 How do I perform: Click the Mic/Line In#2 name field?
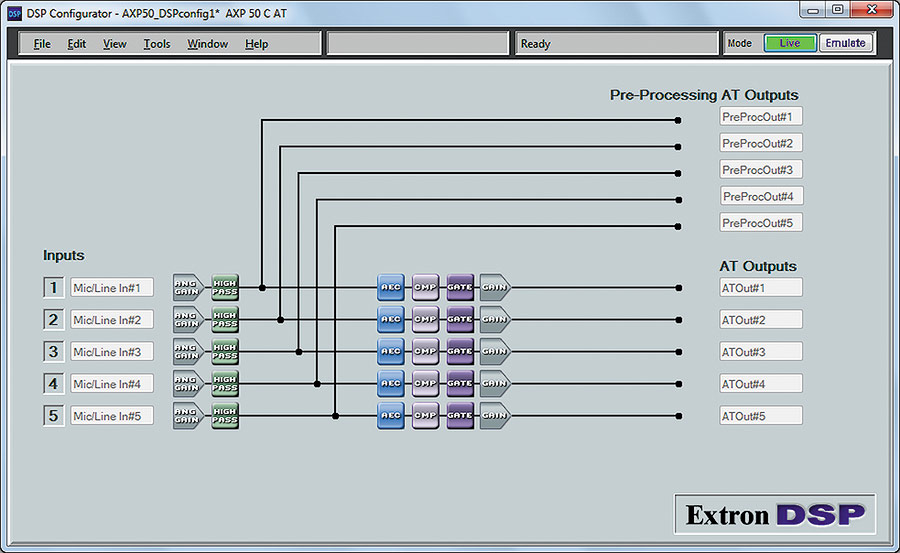[112, 320]
